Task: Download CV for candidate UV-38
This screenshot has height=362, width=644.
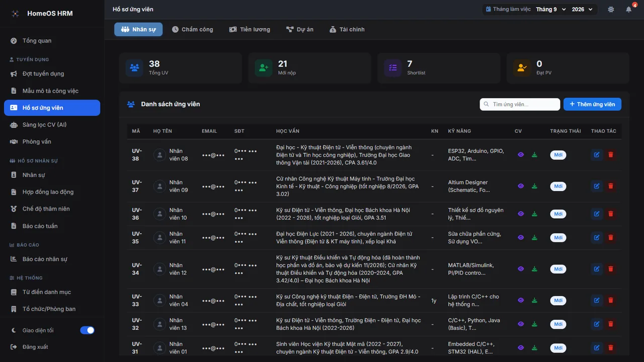Action: coord(534,155)
